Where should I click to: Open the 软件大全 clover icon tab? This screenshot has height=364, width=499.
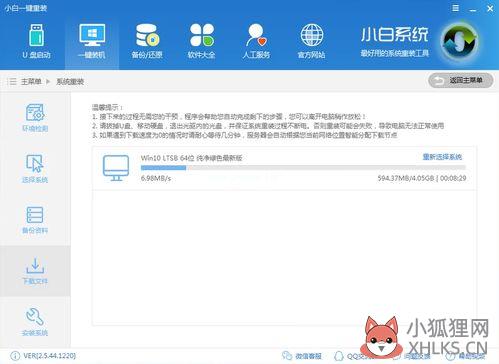201,42
